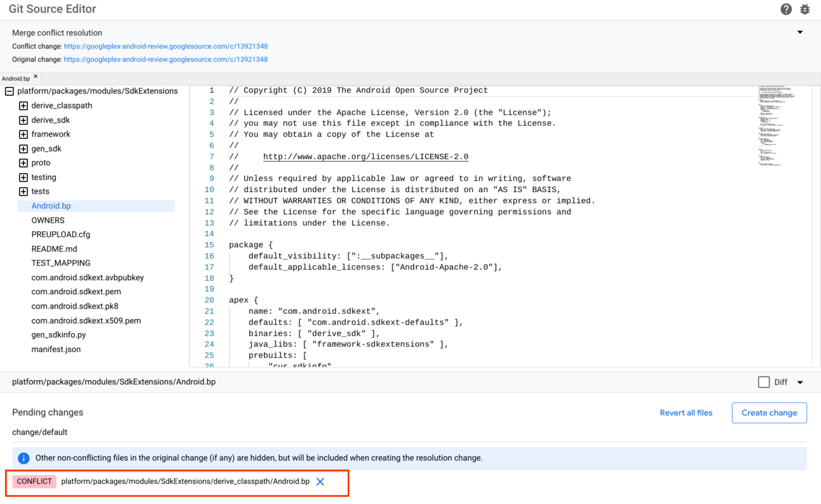Close the Android.bp editor tab
The height and width of the screenshot is (504, 821).
point(35,76)
